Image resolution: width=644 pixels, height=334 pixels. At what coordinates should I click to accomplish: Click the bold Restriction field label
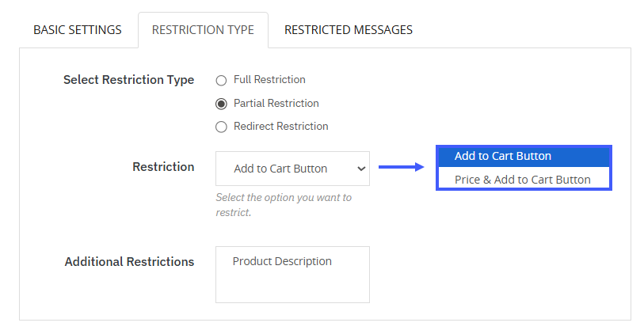tap(163, 167)
